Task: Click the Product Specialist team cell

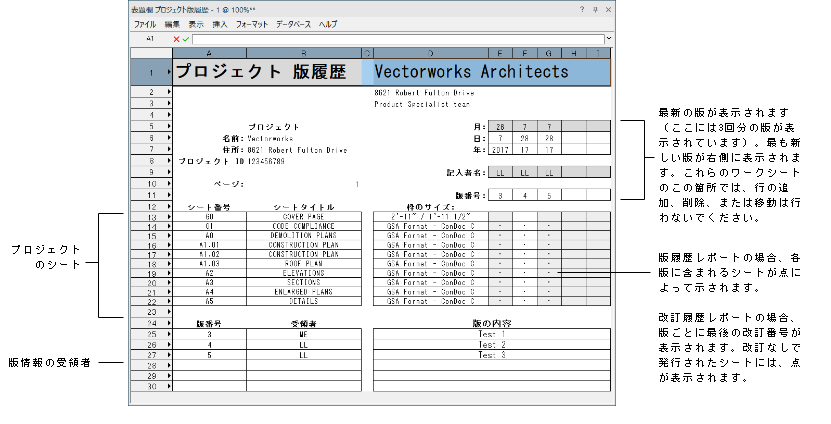Action: pos(422,104)
